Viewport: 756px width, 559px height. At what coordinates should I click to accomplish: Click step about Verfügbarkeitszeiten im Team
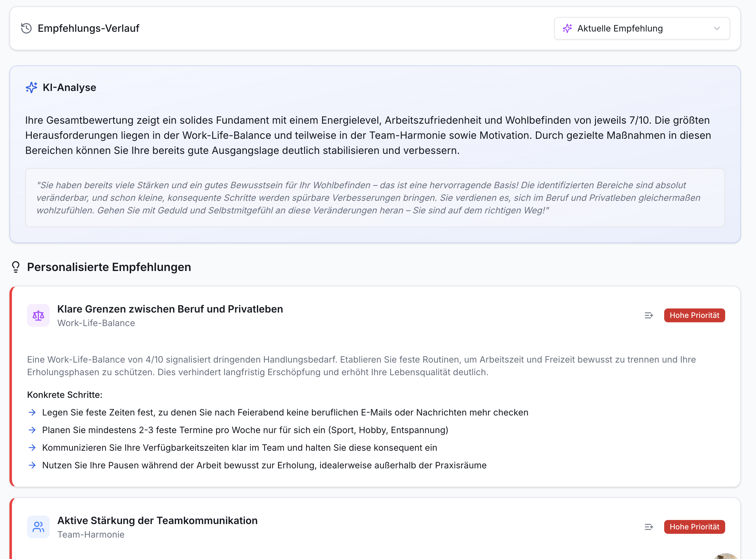click(239, 448)
